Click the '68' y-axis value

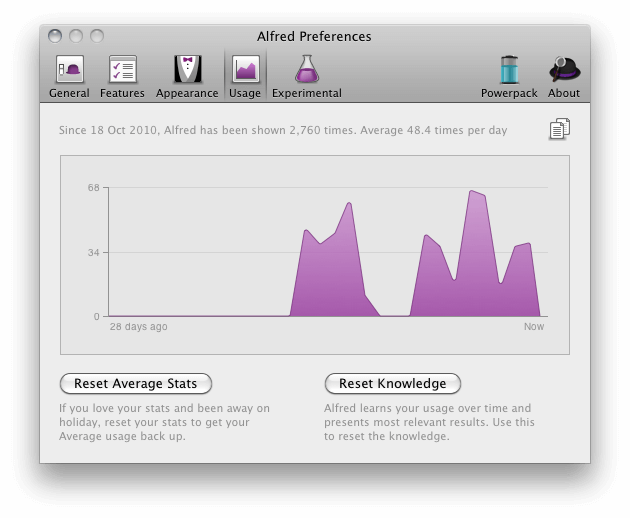[94, 188]
